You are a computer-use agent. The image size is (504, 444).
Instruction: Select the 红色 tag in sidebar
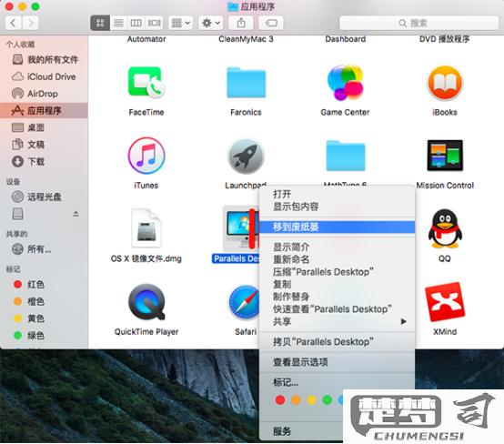click(x=44, y=284)
